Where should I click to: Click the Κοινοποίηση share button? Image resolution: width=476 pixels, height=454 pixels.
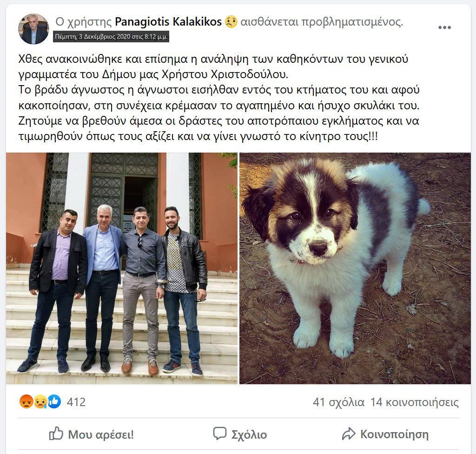385,434
